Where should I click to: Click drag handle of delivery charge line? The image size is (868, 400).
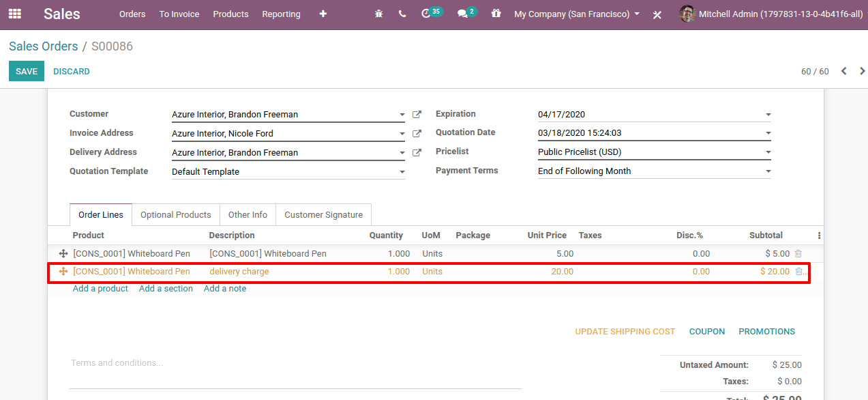pyautogui.click(x=63, y=271)
